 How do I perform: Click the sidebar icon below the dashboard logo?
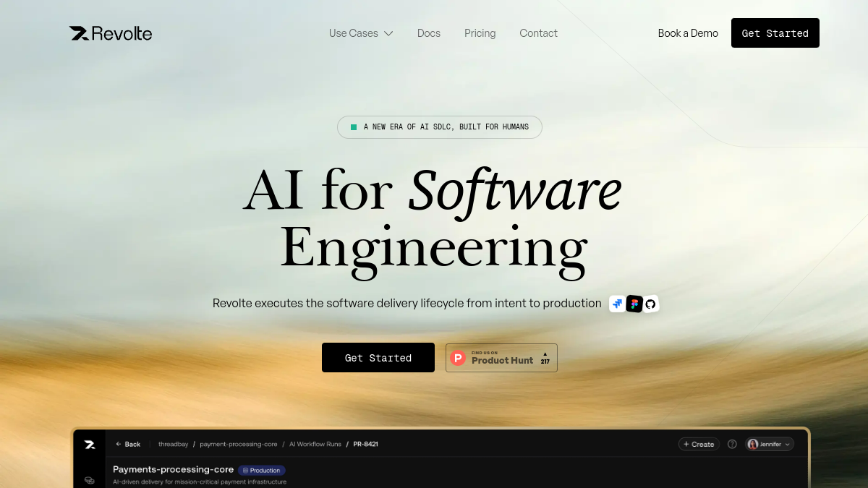(x=90, y=480)
